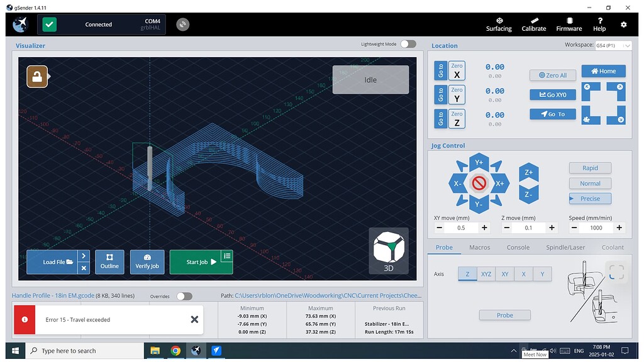Image resolution: width=644 pixels, height=362 pixels.
Task: Dismiss the Error 15 notification
Action: [x=194, y=319]
